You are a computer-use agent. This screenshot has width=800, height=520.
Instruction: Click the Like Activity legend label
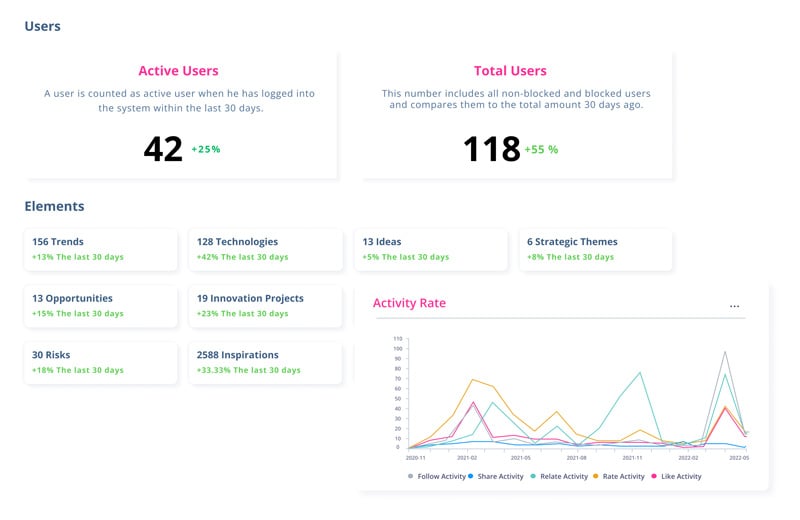681,476
